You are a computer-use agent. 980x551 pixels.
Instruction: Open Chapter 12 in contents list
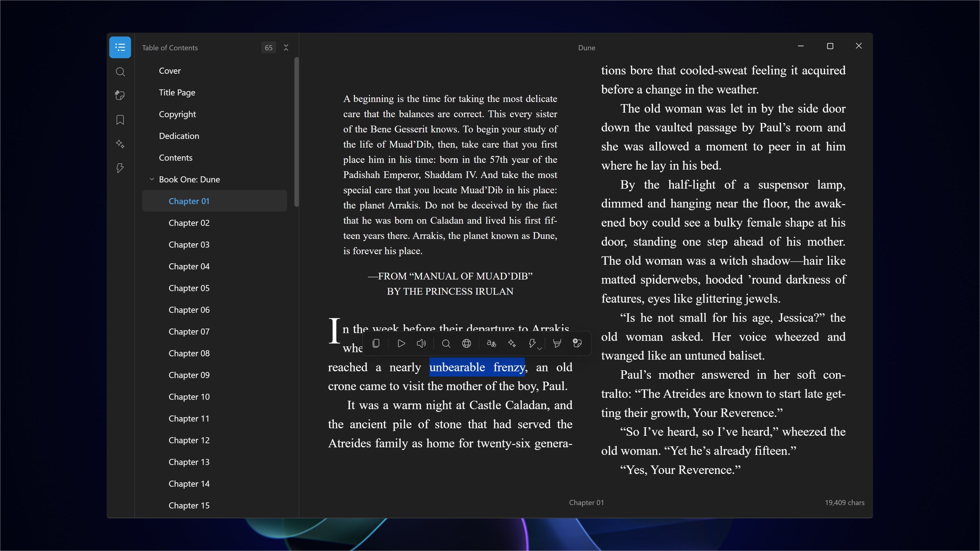(x=215, y=440)
